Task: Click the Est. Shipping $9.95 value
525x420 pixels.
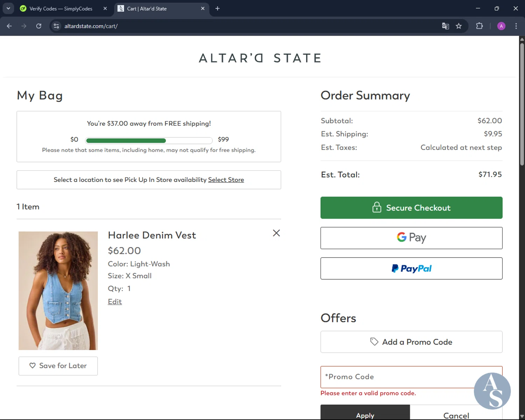Action: coord(493,134)
